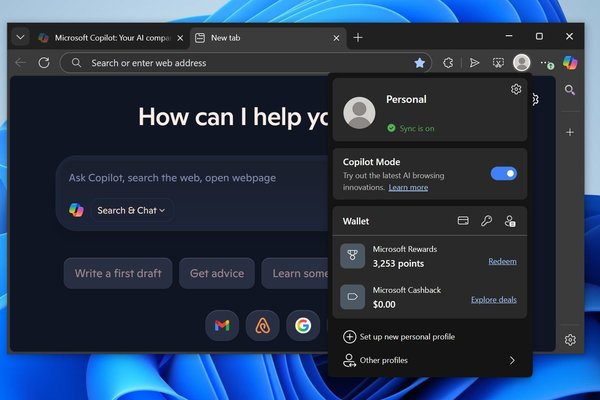The image size is (600, 400).
Task: Open the Airbnb shortcut icon
Action: click(262, 325)
